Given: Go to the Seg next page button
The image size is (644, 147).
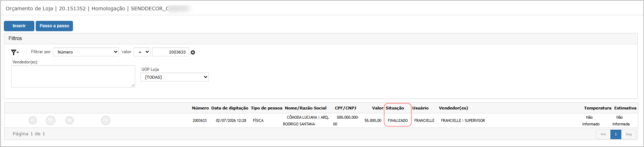Looking at the screenshot, I should tap(628, 134).
